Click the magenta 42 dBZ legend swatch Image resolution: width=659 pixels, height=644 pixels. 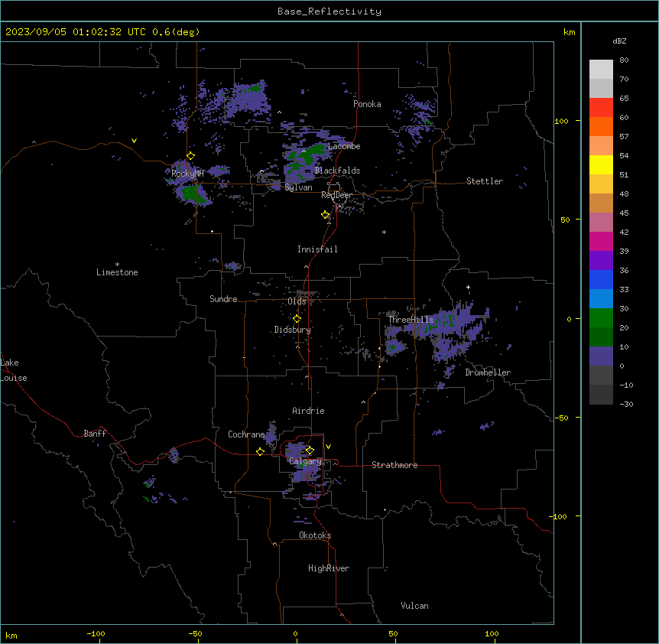tap(601, 241)
